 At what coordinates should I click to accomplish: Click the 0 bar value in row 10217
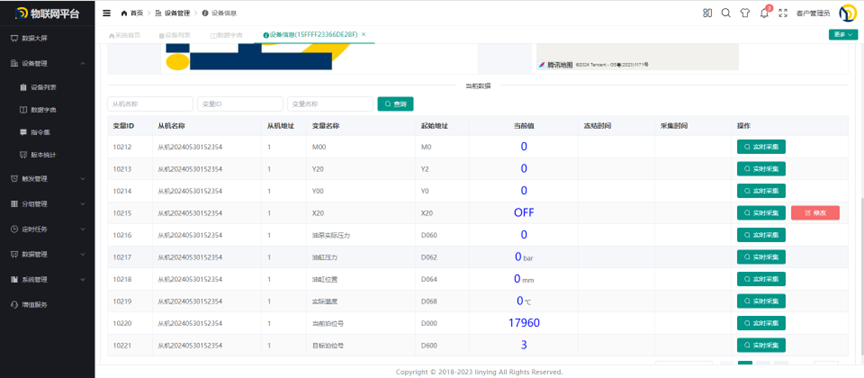click(x=524, y=257)
